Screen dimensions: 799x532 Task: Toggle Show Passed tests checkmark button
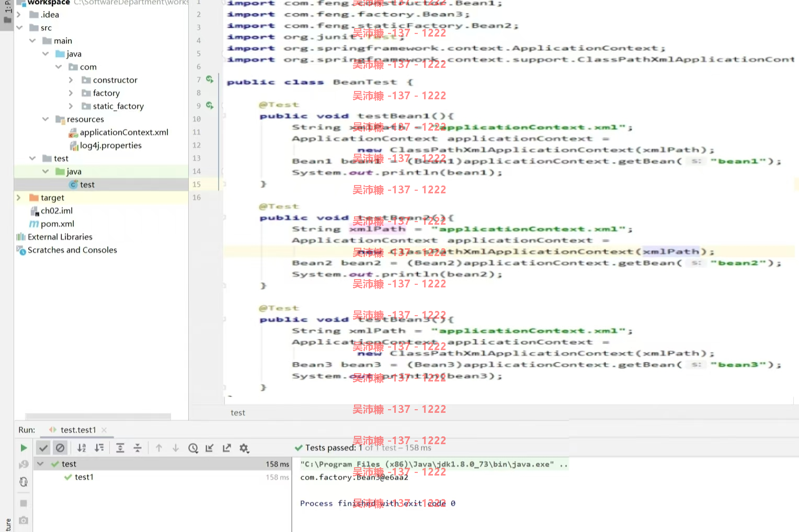(43, 448)
